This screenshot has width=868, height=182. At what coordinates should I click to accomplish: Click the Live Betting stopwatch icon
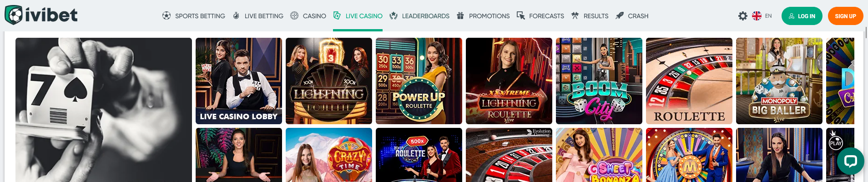[x=236, y=15]
